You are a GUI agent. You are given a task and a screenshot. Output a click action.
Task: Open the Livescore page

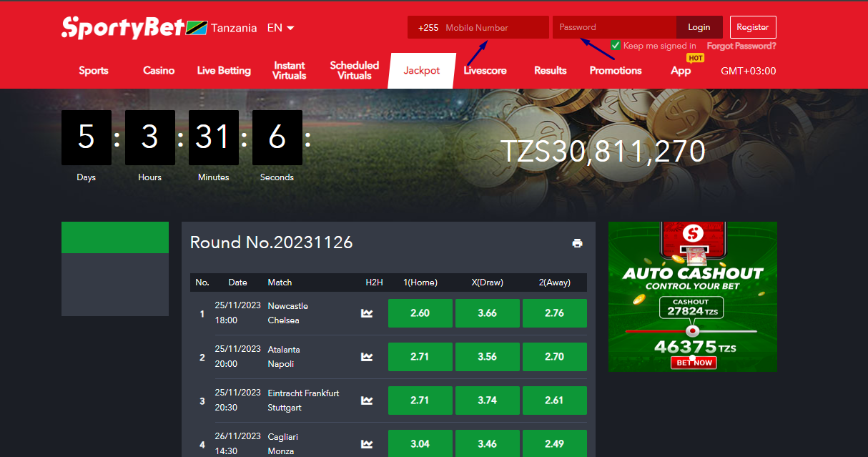pos(485,70)
